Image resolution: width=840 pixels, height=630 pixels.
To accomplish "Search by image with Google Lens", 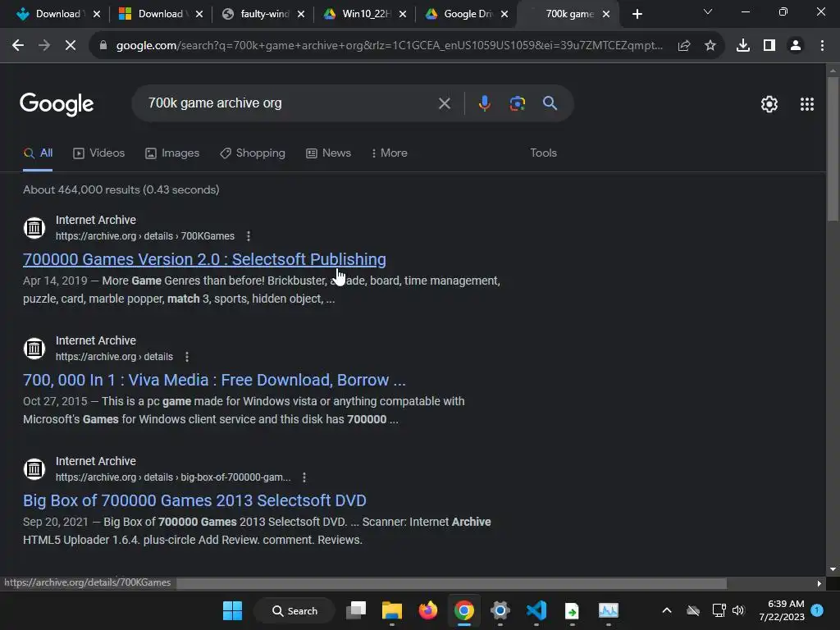I will 517,103.
